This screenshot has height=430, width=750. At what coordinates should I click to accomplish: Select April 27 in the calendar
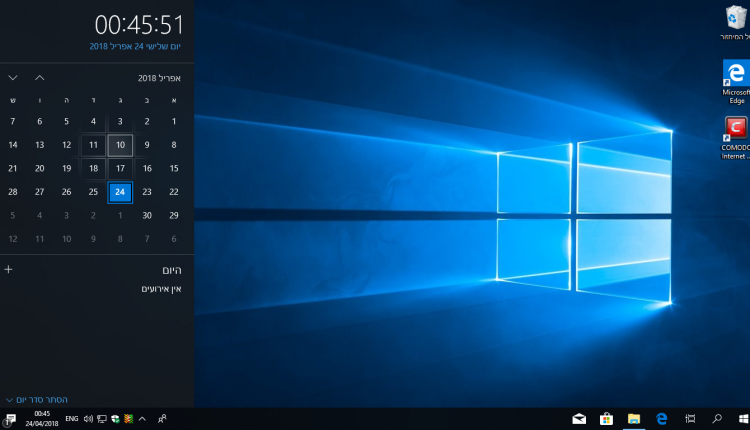(40, 192)
